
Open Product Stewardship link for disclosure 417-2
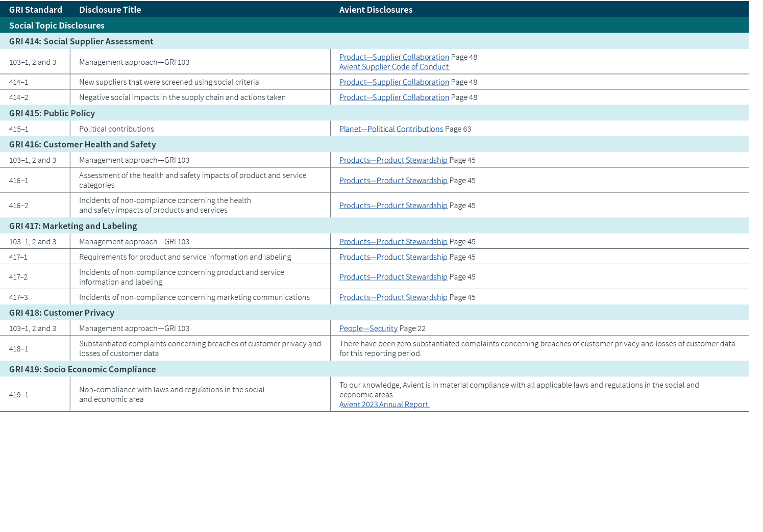tap(393, 276)
